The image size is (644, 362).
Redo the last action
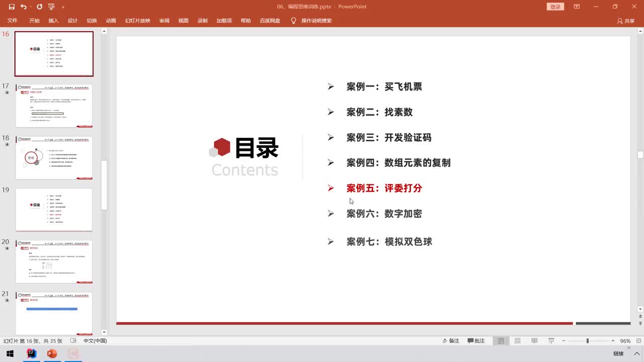pos(39,7)
